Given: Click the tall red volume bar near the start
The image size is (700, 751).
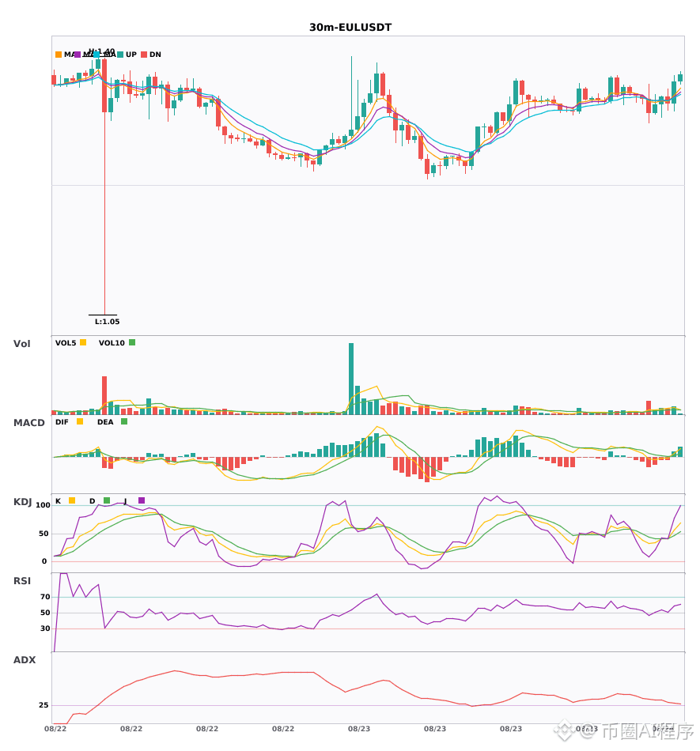Looking at the screenshot, I should click(x=104, y=395).
